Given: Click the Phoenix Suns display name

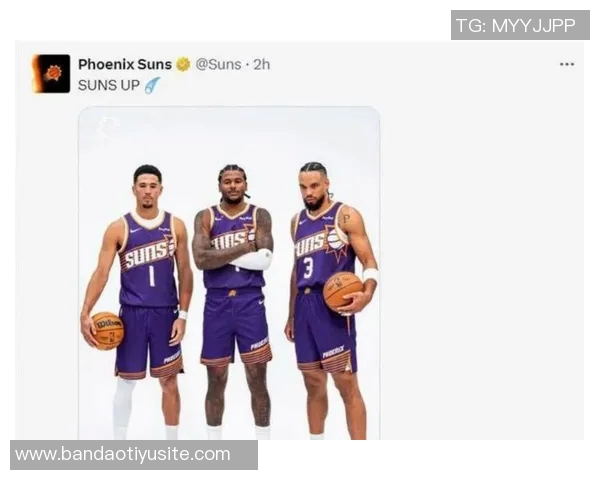Looking at the screenshot, I should [x=125, y=64].
